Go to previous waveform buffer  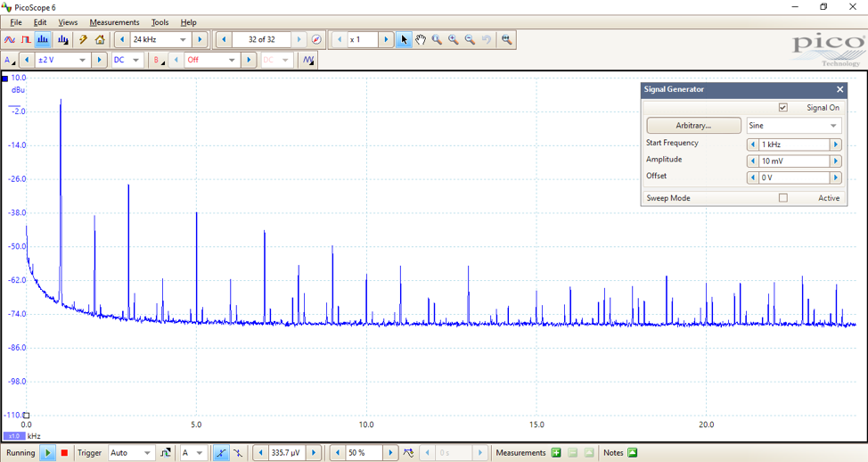[224, 40]
